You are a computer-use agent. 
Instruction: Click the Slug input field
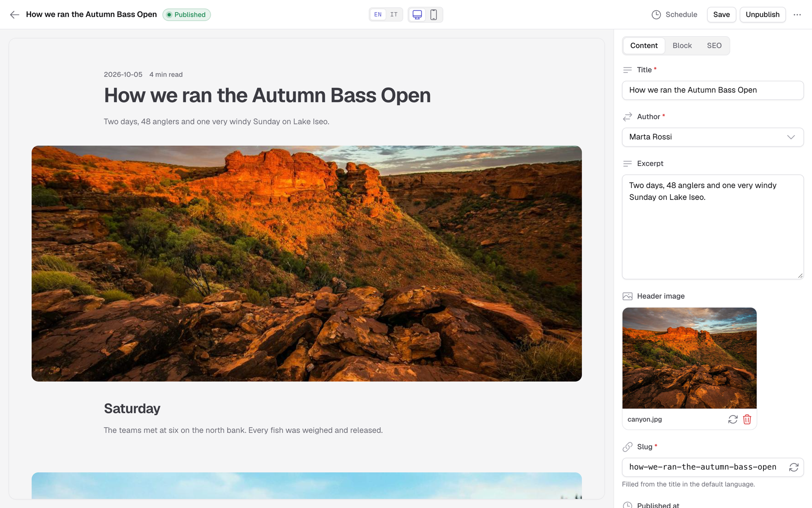(713, 467)
